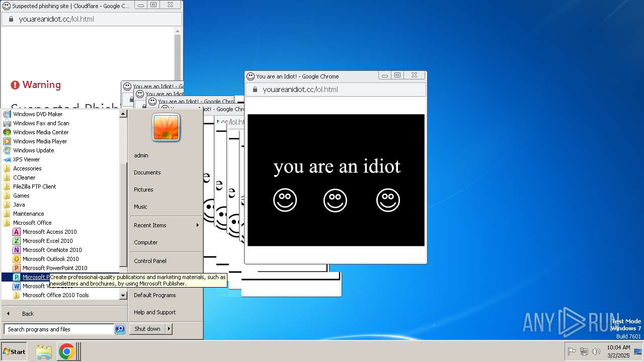Click the middle smiley face in black page
The width and height of the screenshot is (644, 362).
[x=335, y=200]
